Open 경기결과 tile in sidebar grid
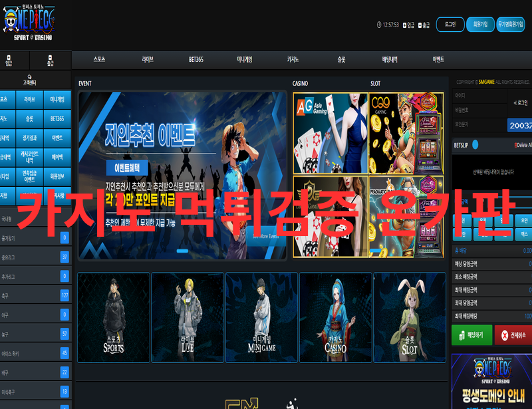The width and height of the screenshot is (532, 409). 29,138
